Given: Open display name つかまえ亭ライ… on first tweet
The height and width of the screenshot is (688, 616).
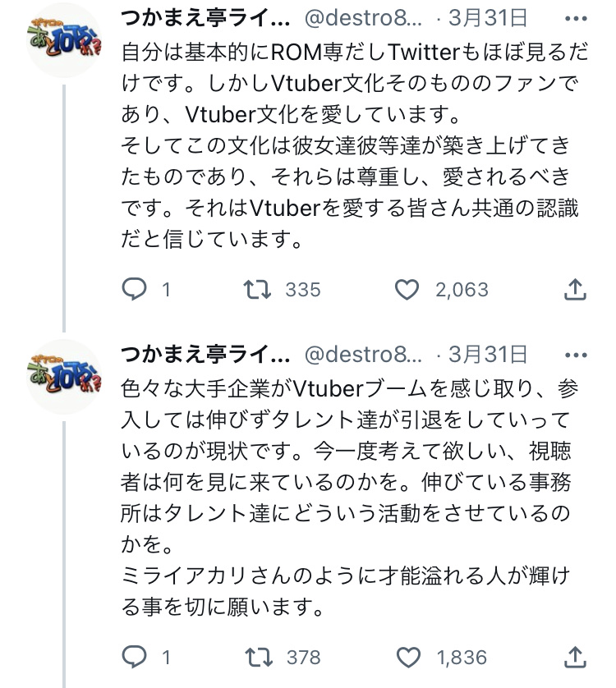Looking at the screenshot, I should (205, 18).
